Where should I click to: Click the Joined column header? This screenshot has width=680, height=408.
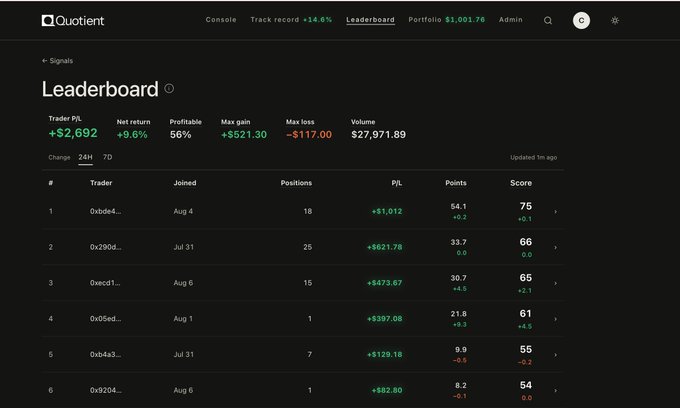pos(185,183)
